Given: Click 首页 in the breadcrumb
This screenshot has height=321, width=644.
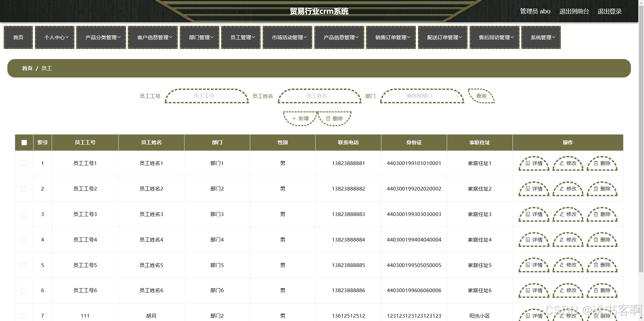Looking at the screenshot, I should [27, 68].
